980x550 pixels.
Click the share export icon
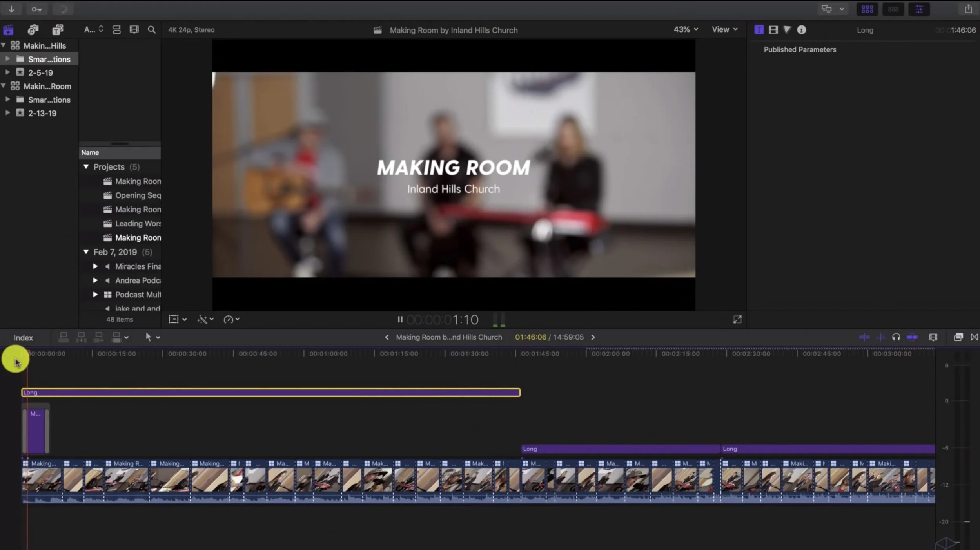968,9
